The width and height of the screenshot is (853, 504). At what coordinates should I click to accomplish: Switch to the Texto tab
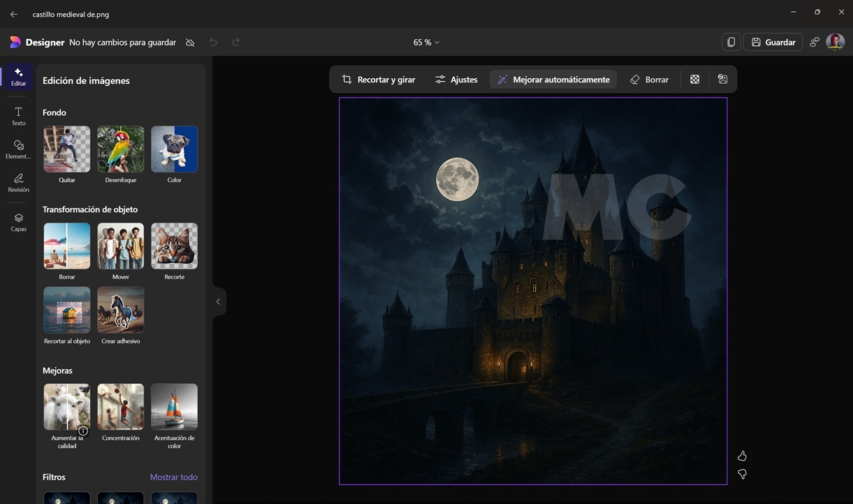[x=18, y=116]
